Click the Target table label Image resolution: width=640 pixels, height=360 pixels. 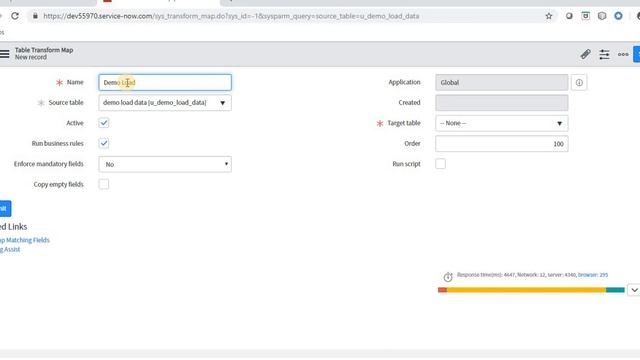click(x=404, y=123)
